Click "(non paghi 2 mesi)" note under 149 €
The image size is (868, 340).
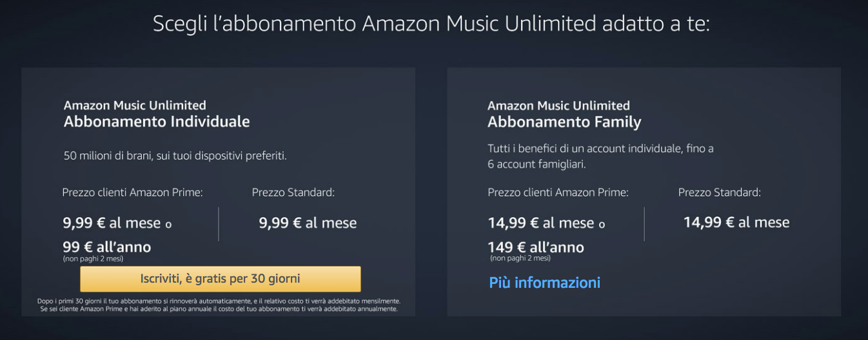(x=520, y=258)
